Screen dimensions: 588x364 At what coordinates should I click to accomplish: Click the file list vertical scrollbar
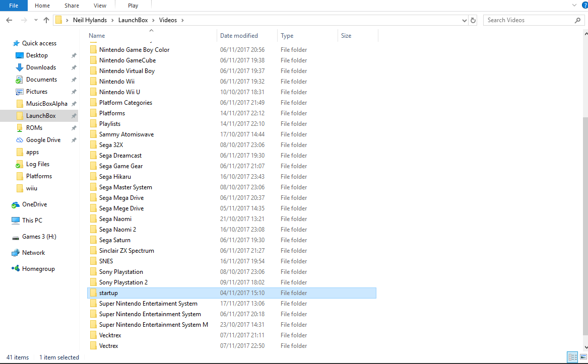[x=585, y=227]
